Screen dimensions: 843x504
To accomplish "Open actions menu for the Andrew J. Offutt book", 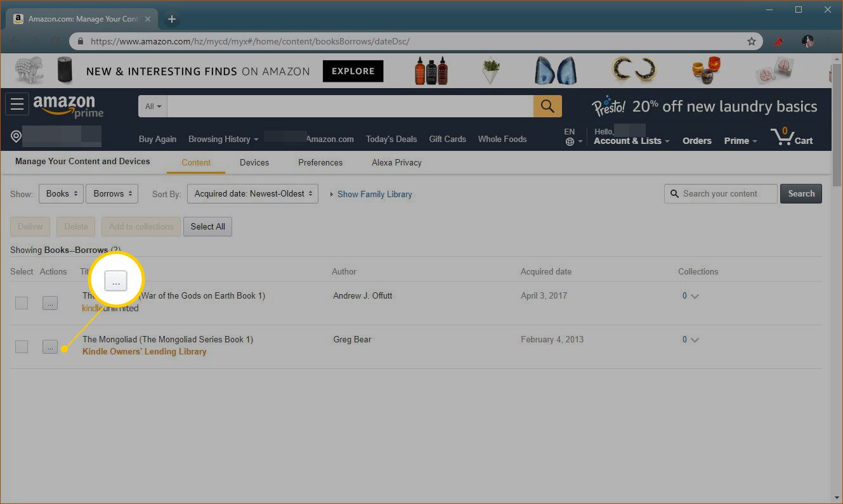I will coord(50,303).
